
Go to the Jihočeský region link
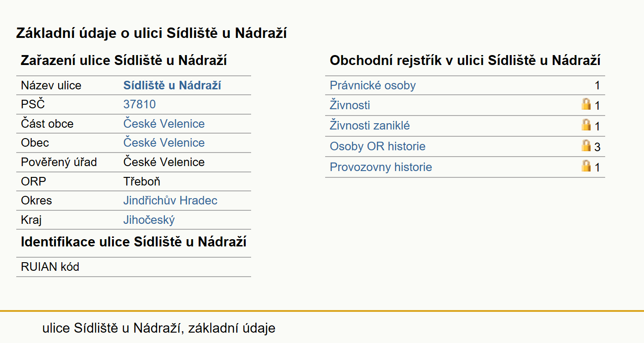149,220
